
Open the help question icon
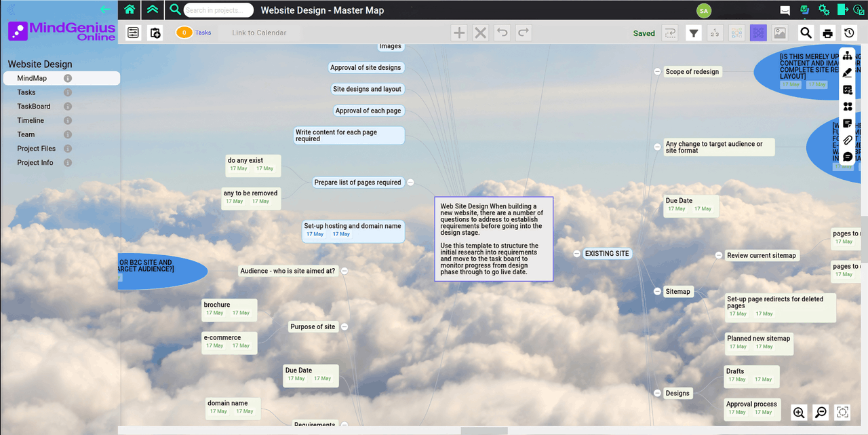pos(859,10)
